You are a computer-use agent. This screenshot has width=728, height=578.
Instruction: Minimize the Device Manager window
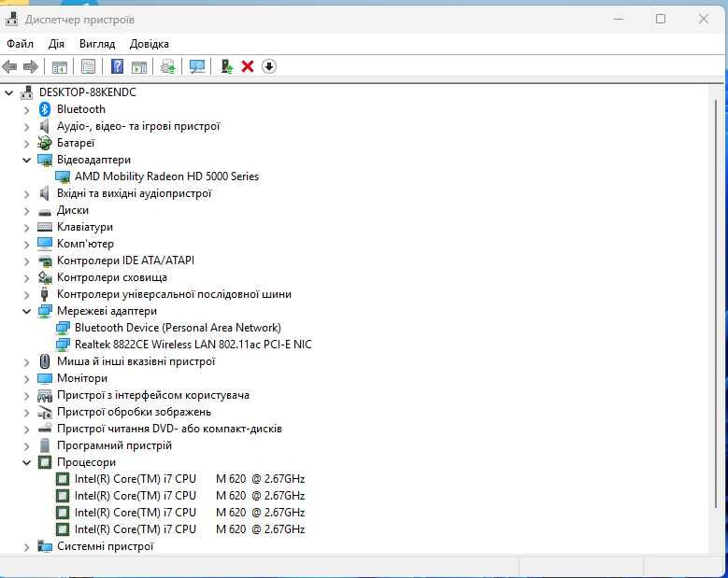[619, 19]
